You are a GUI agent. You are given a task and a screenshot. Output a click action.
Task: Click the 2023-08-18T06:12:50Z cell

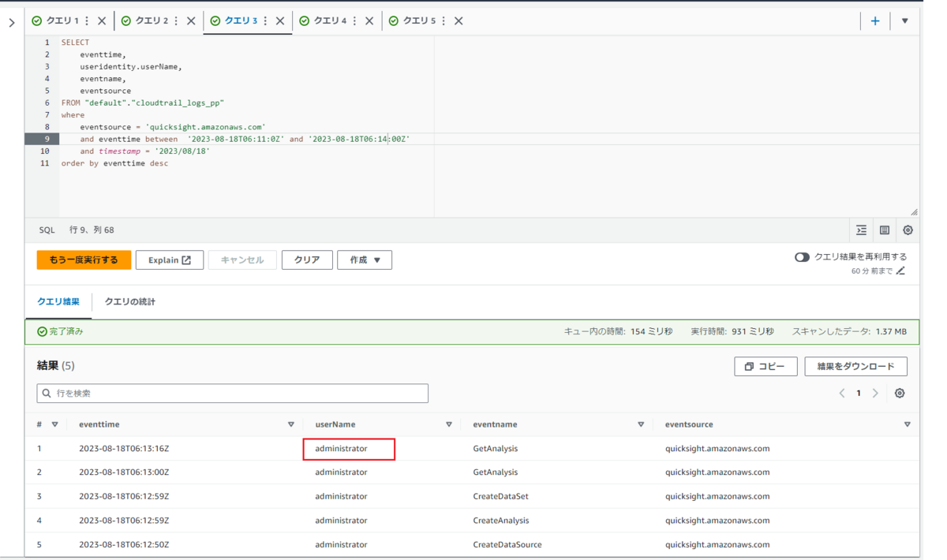coord(124,544)
